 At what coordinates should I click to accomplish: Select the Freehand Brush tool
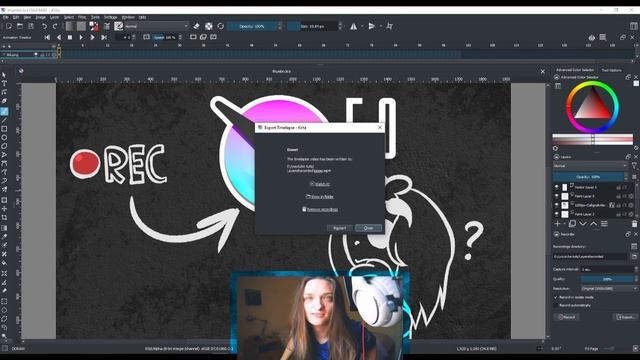[4, 111]
